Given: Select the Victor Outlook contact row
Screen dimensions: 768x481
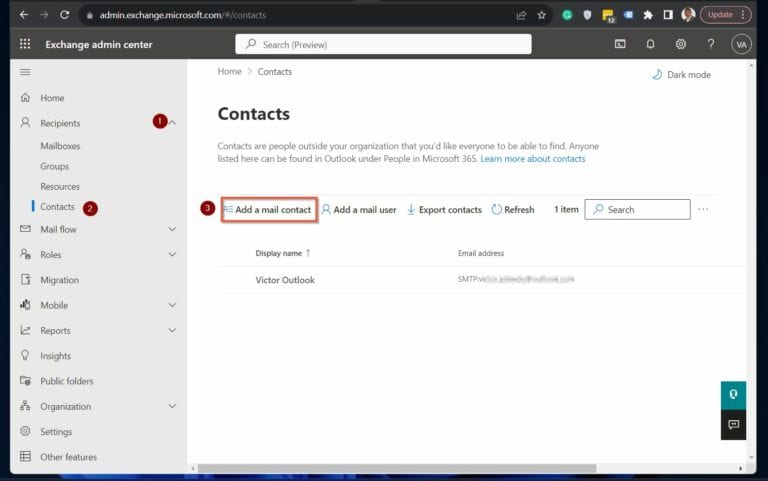Looking at the screenshot, I should point(481,280).
